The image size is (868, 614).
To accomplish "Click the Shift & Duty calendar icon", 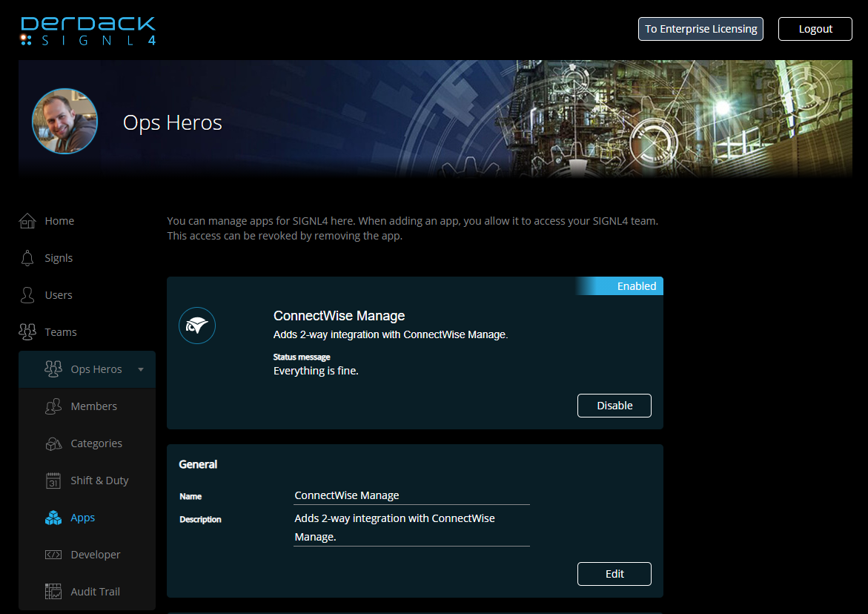I will 53,481.
